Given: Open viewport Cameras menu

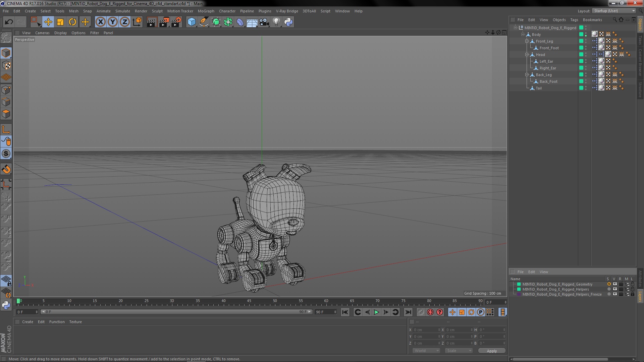Looking at the screenshot, I should click(x=42, y=33).
